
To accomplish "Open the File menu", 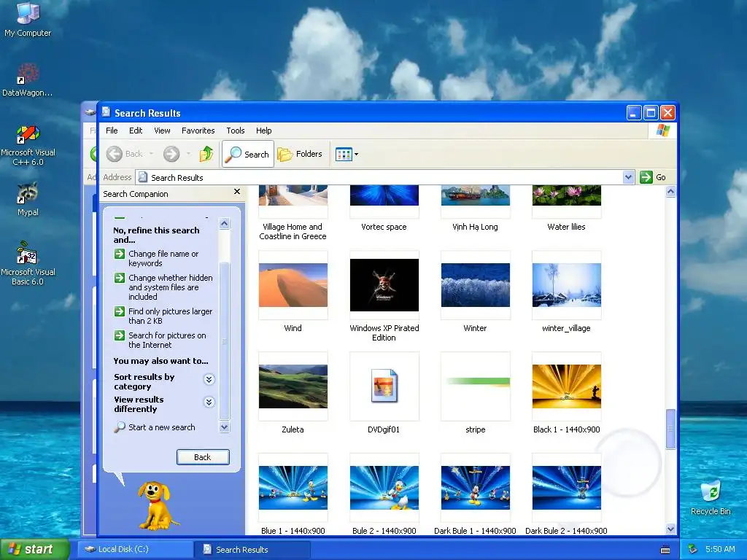I will [x=112, y=131].
